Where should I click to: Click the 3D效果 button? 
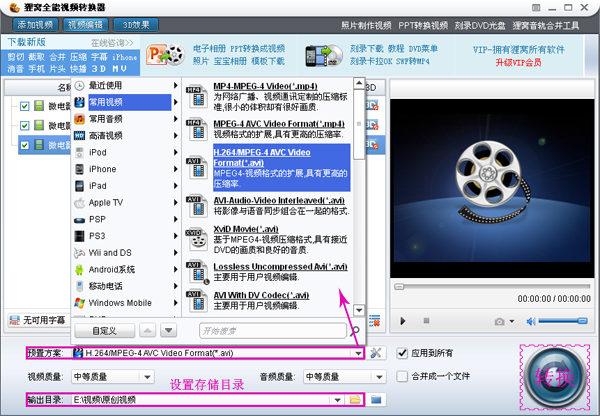coord(136,25)
